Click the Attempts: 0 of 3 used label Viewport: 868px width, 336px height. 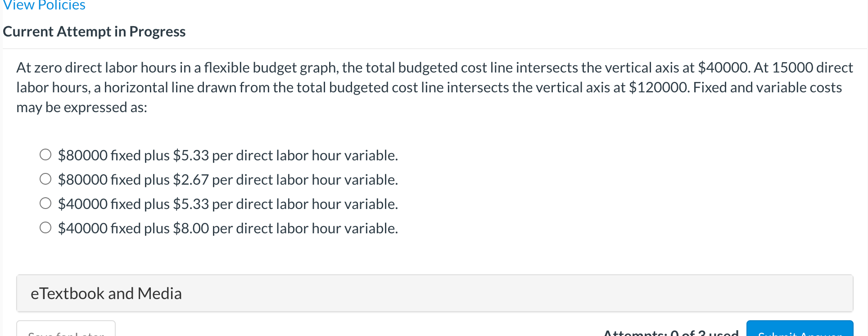pos(670,332)
